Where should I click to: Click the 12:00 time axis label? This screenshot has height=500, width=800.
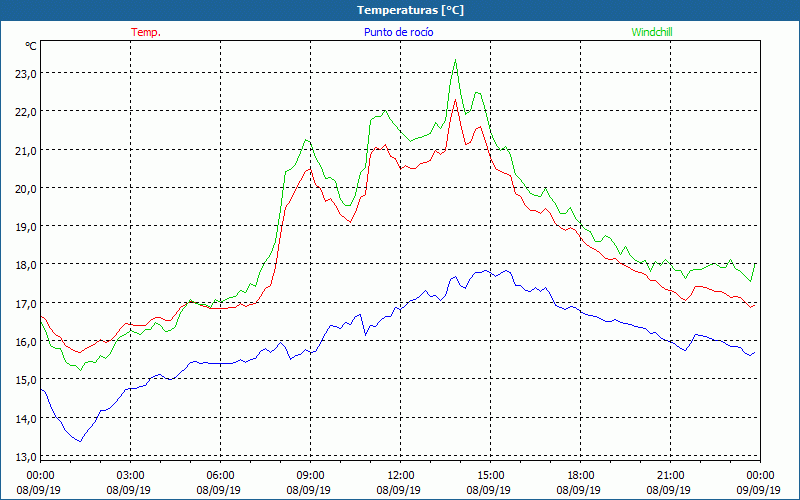pos(401,476)
